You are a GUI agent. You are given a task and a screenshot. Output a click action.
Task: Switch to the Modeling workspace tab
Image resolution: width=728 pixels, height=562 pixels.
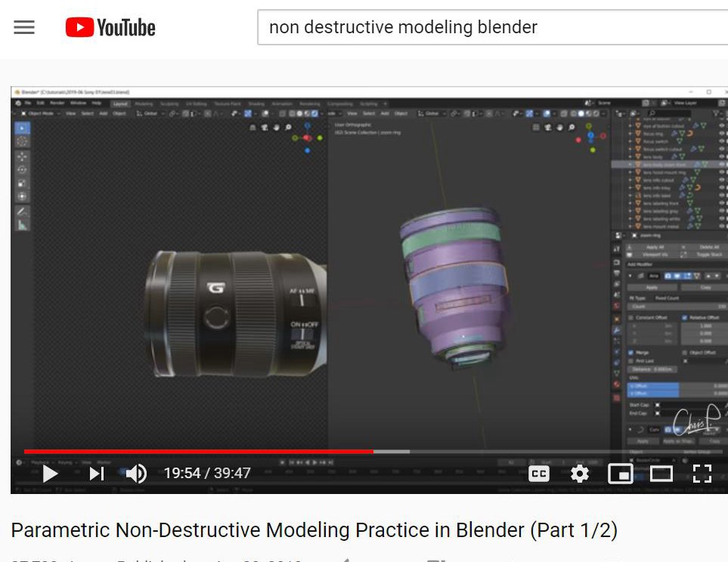coord(144,104)
